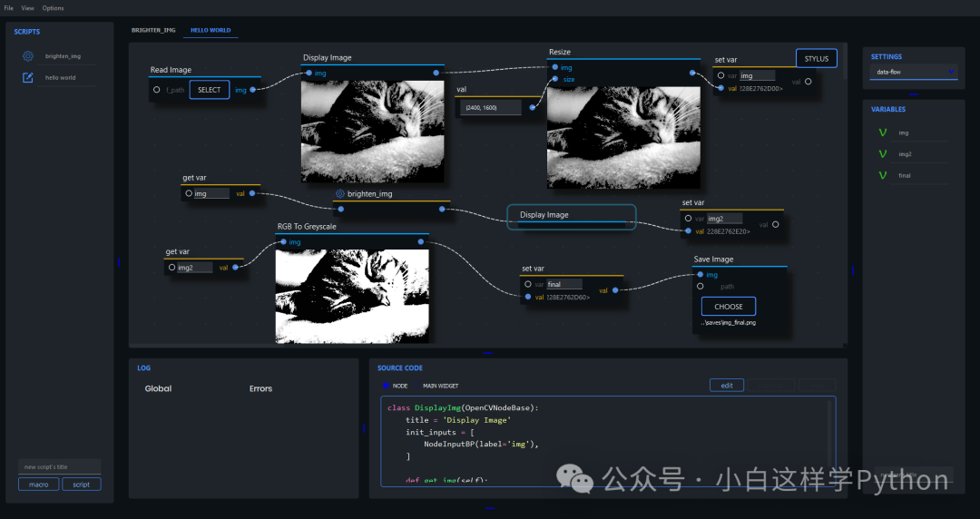
Task: Open the Errors log tab
Action: 260,388
